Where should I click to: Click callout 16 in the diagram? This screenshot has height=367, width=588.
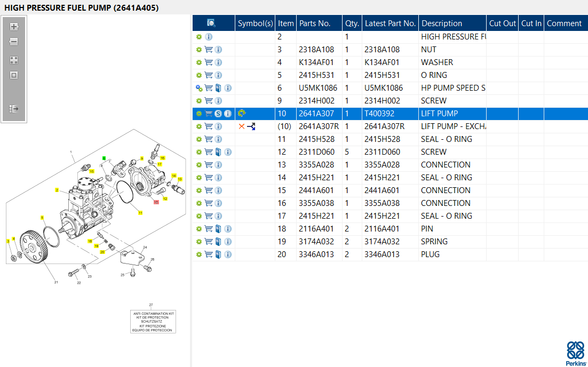[x=163, y=158]
